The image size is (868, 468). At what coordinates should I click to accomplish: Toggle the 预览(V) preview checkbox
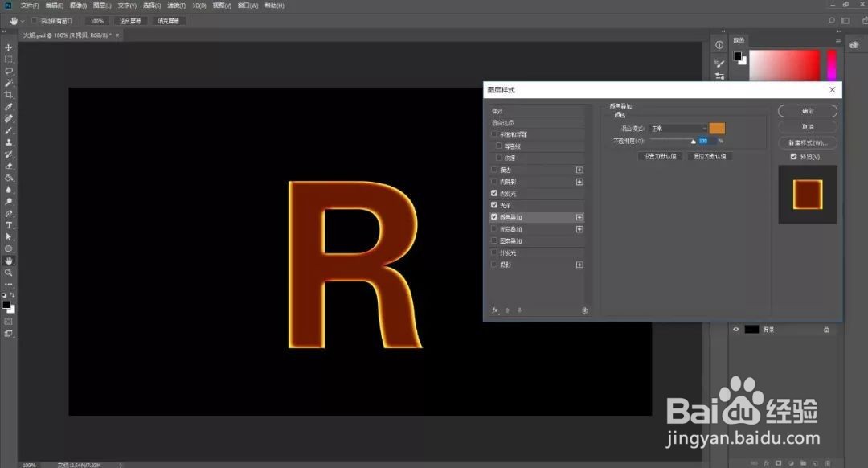coord(793,157)
